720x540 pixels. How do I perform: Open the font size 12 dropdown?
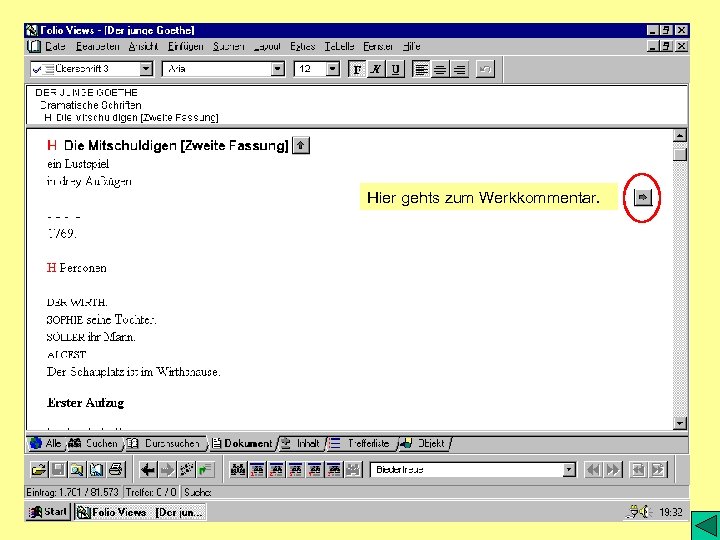333,69
